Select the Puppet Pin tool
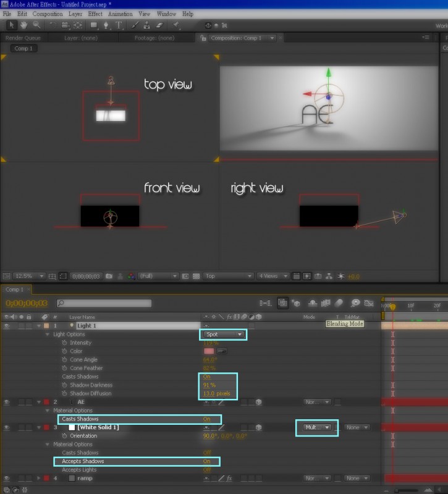 176,25
